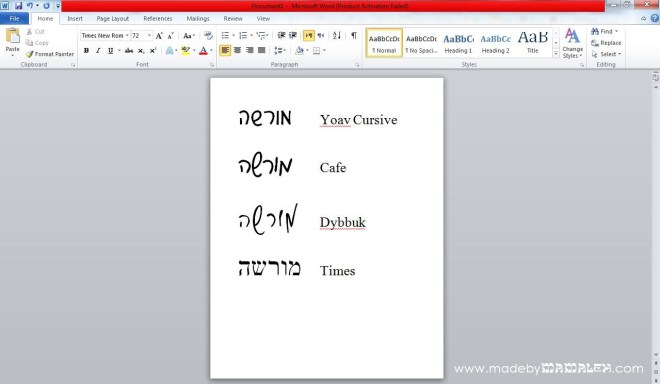The height and width of the screenshot is (384, 660).
Task: Open the highlight color dropdown arrow
Action: 194,51
